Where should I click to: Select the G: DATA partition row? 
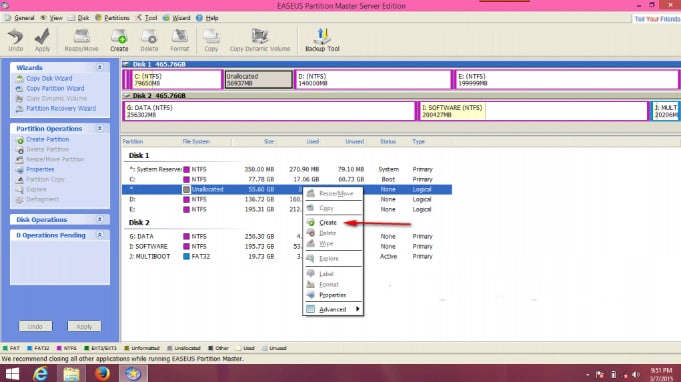tap(287, 237)
